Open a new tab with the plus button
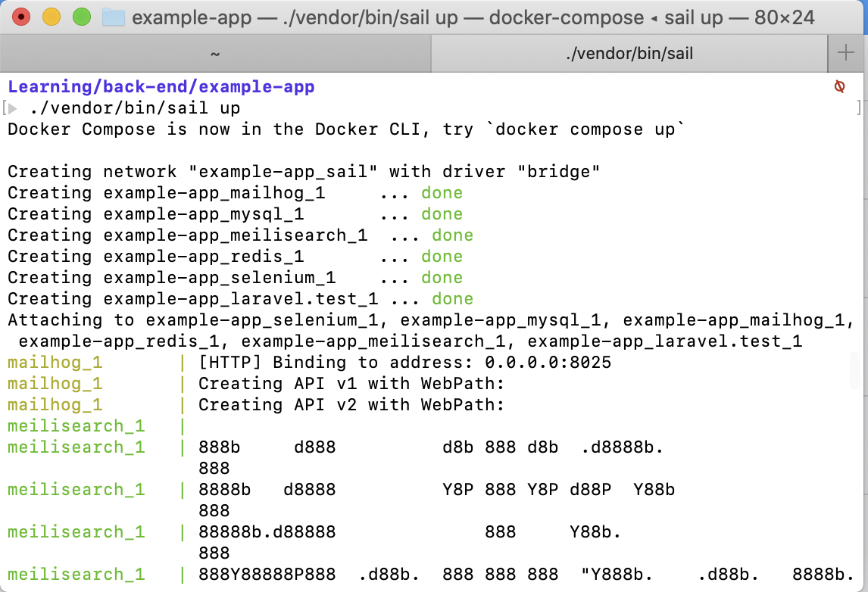868x592 pixels. coord(845,53)
